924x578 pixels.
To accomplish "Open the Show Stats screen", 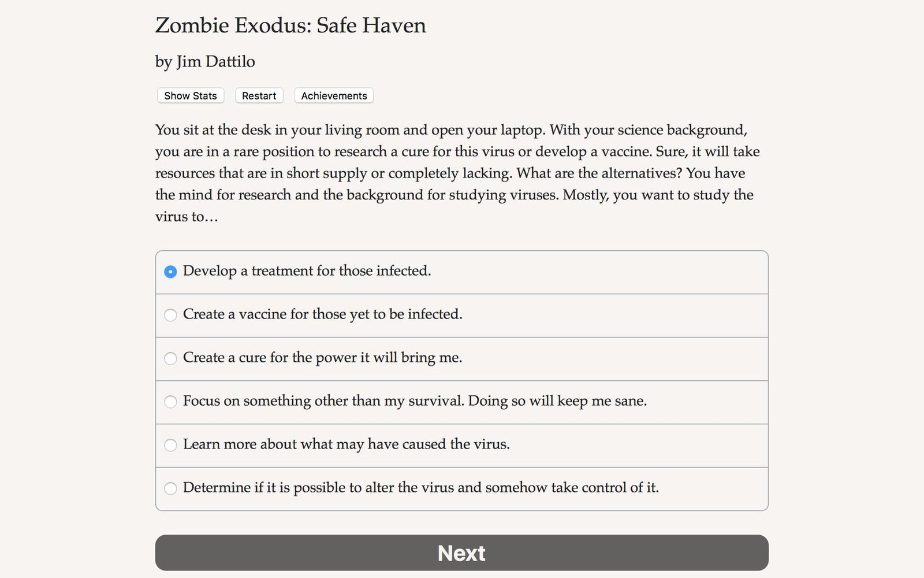I will [190, 95].
